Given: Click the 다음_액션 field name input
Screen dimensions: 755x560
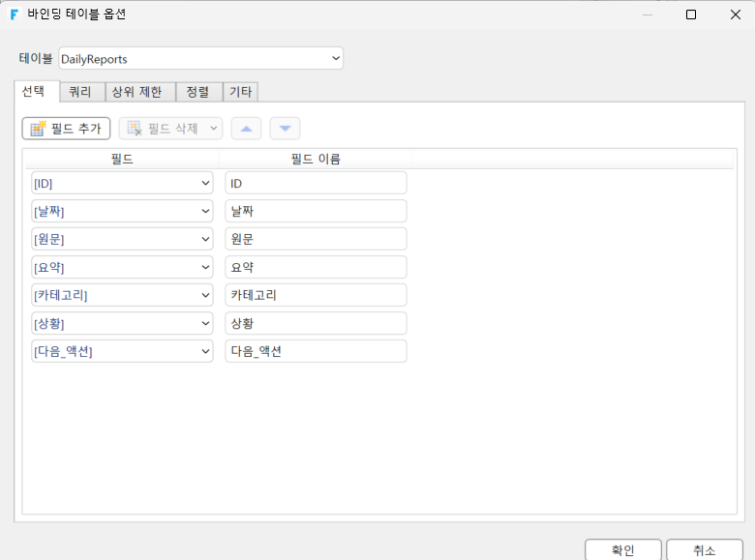Looking at the screenshot, I should click(316, 351).
